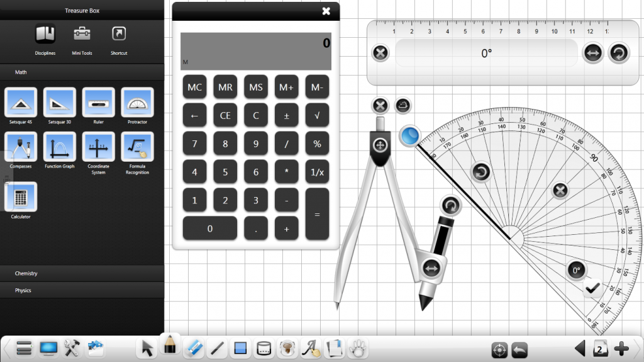644x362 pixels.
Task: Click the percent key
Action: (317, 144)
